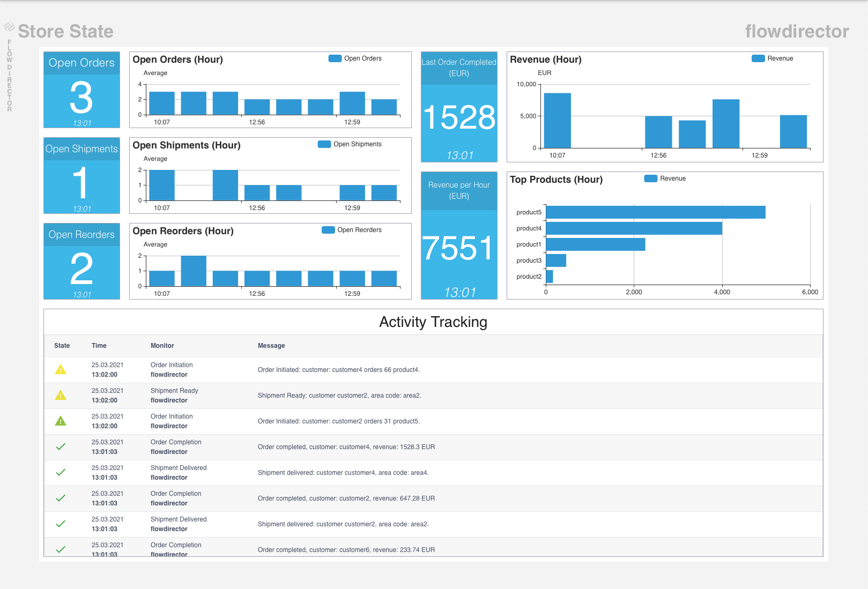
Task: Click the Time column header
Action: coord(99,346)
